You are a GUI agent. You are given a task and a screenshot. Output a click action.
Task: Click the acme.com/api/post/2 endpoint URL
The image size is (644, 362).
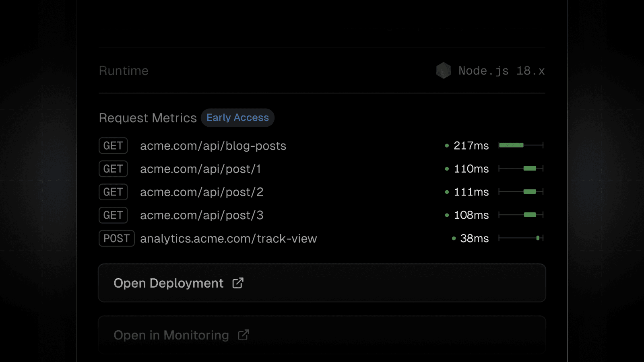(x=201, y=192)
